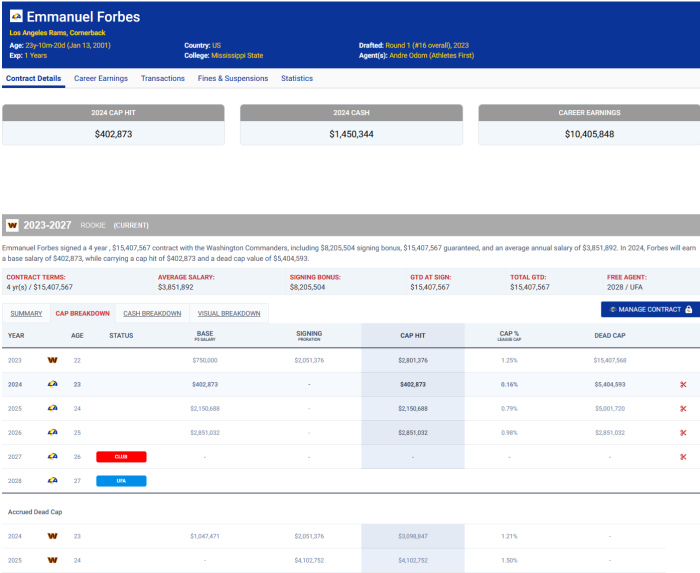Click the Cap % column header
700x573 pixels.
(x=509, y=336)
